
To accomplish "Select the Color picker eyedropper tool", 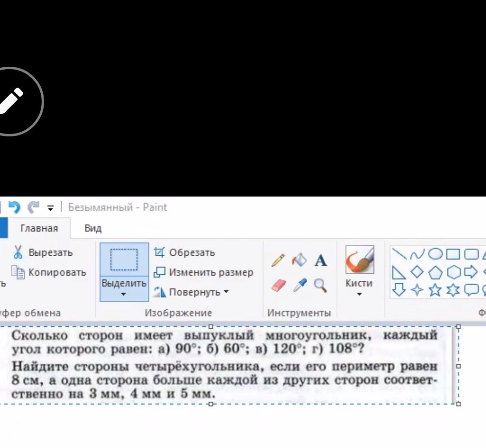I will tap(300, 285).
